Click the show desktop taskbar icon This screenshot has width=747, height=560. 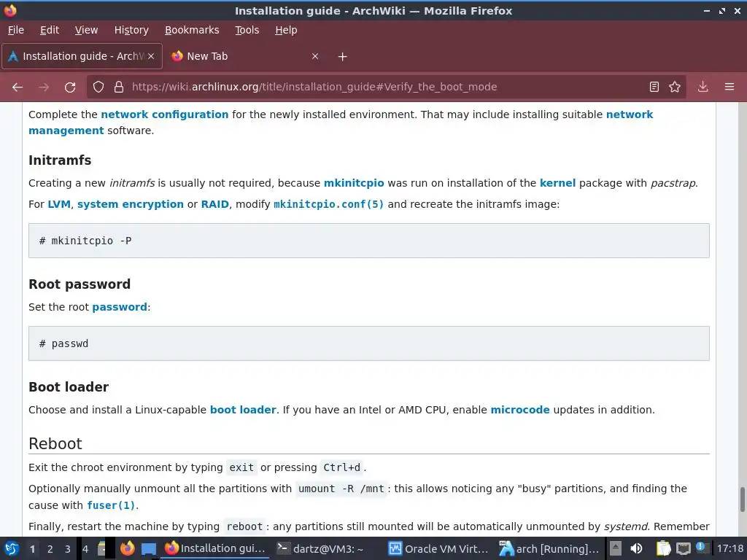pyautogui.click(x=149, y=549)
